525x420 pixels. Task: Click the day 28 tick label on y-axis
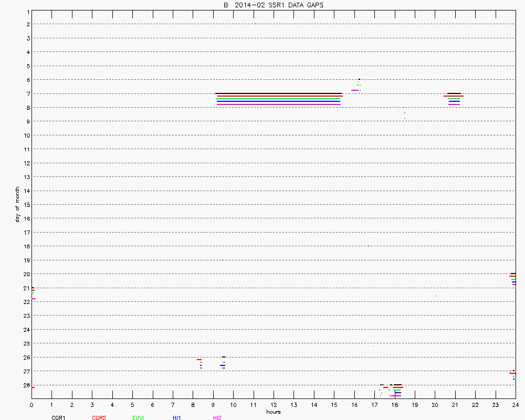(26, 385)
